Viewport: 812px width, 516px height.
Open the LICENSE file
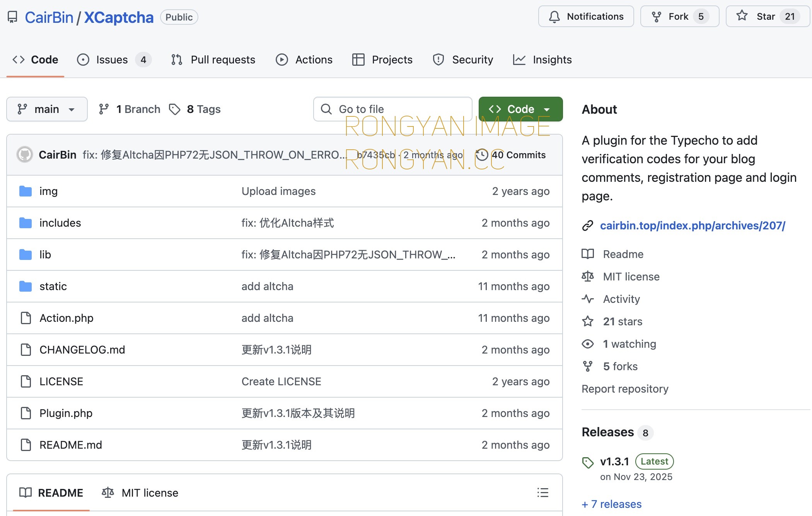(61, 381)
